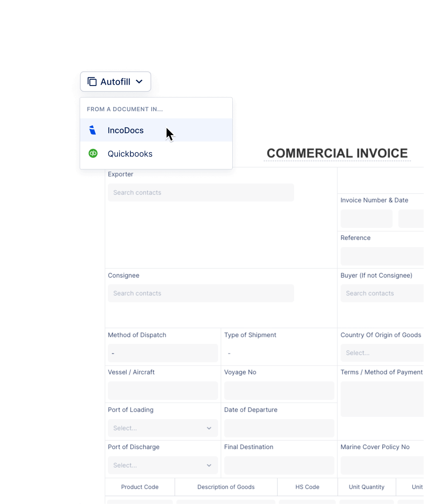The height and width of the screenshot is (504, 424).
Task: Open the Method of Dispatch selector
Action: click(x=162, y=353)
